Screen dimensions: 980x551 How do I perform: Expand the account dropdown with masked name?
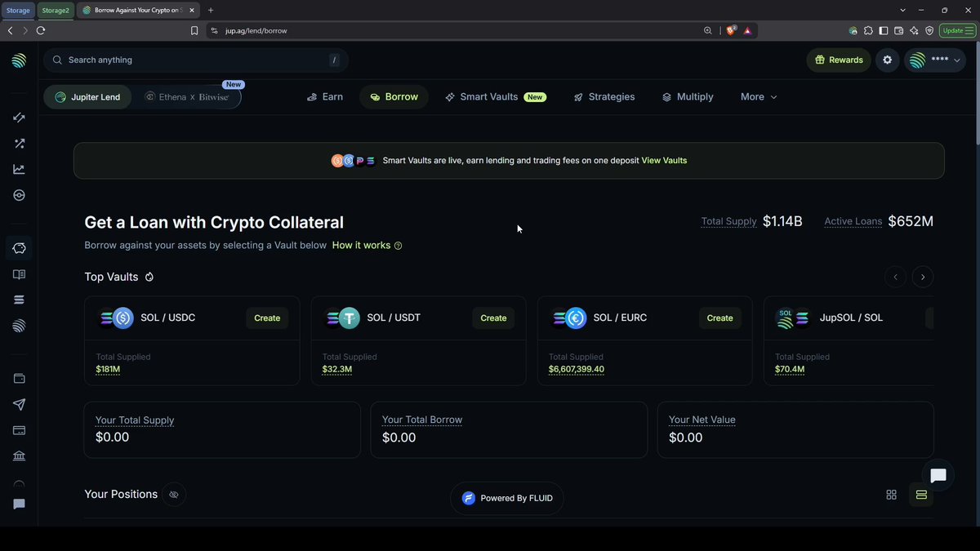coord(934,60)
